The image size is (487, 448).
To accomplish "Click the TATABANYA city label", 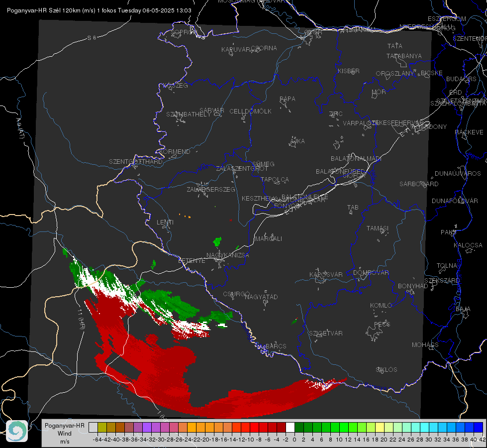I will pos(404,56).
